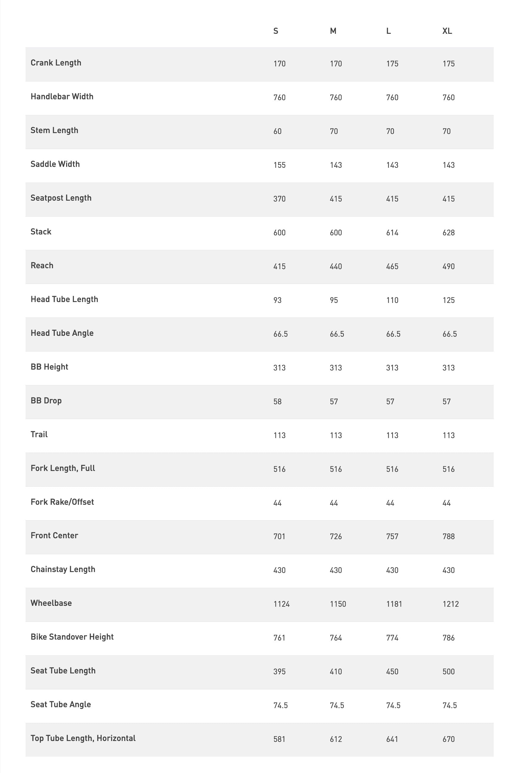
Task: Select the S size column header
Action: click(x=276, y=31)
